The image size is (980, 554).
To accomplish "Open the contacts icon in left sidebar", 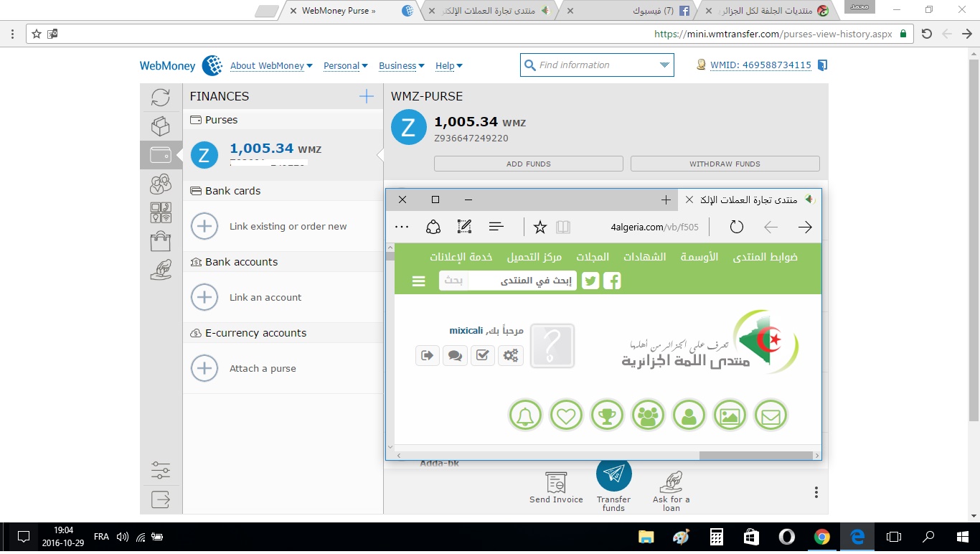I will [x=161, y=184].
